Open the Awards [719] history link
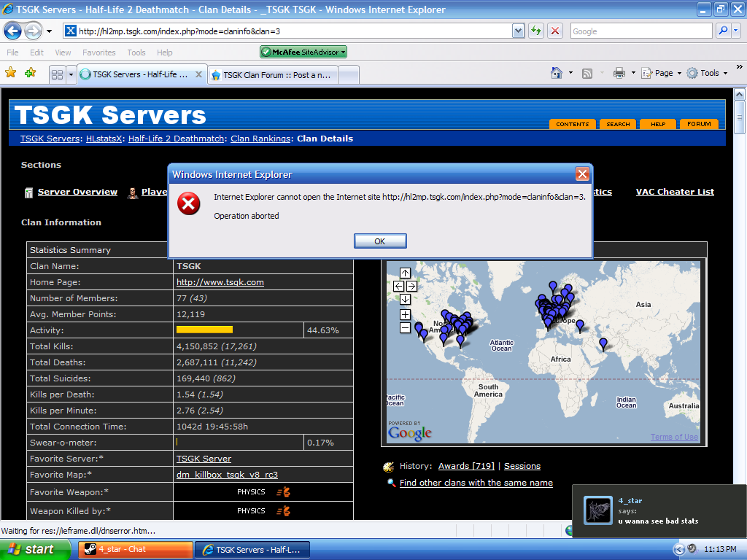The height and width of the screenshot is (560, 747). (466, 466)
